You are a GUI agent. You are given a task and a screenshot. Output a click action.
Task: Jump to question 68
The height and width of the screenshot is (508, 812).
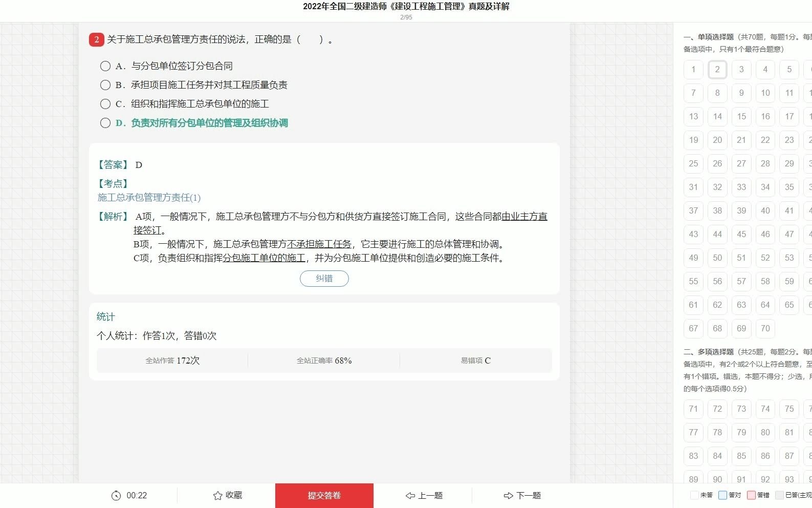717,329
